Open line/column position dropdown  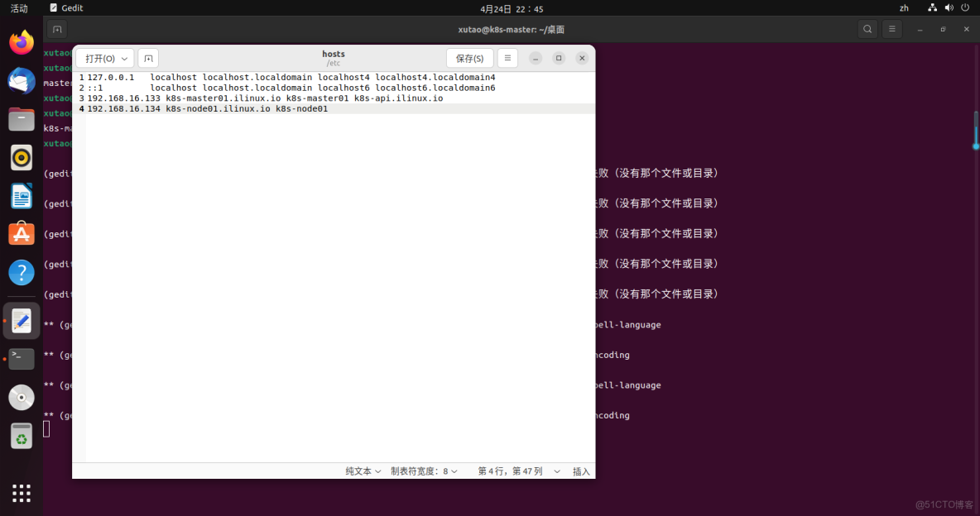tap(519, 471)
